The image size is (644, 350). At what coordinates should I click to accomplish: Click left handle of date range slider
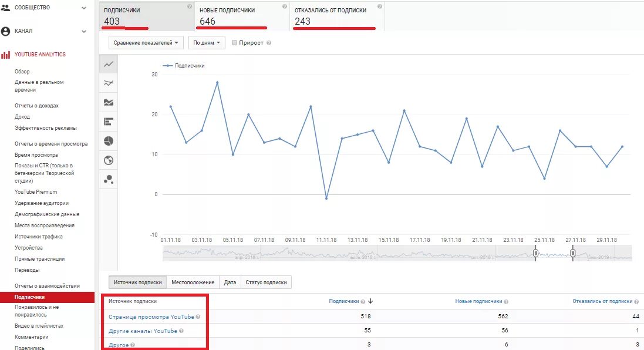click(535, 253)
